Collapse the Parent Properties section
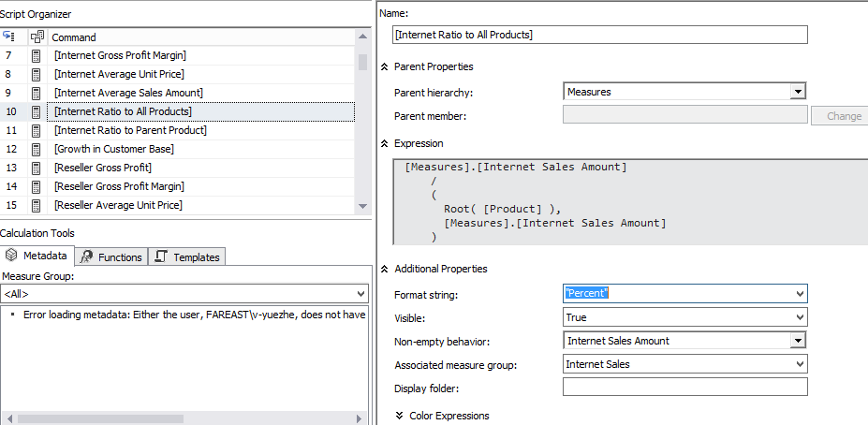This screenshot has height=425, width=868. (385, 66)
